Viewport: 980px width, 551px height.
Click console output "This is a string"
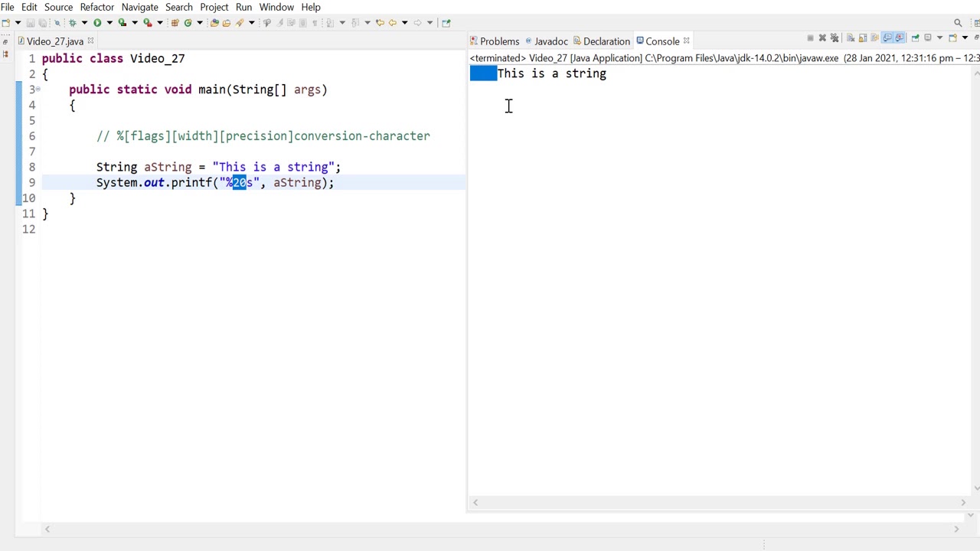tap(552, 73)
